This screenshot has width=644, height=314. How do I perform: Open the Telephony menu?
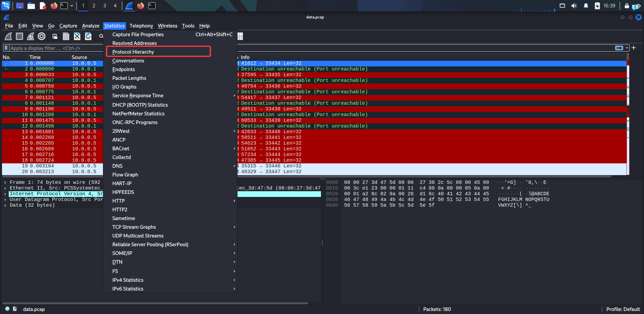coord(141,26)
